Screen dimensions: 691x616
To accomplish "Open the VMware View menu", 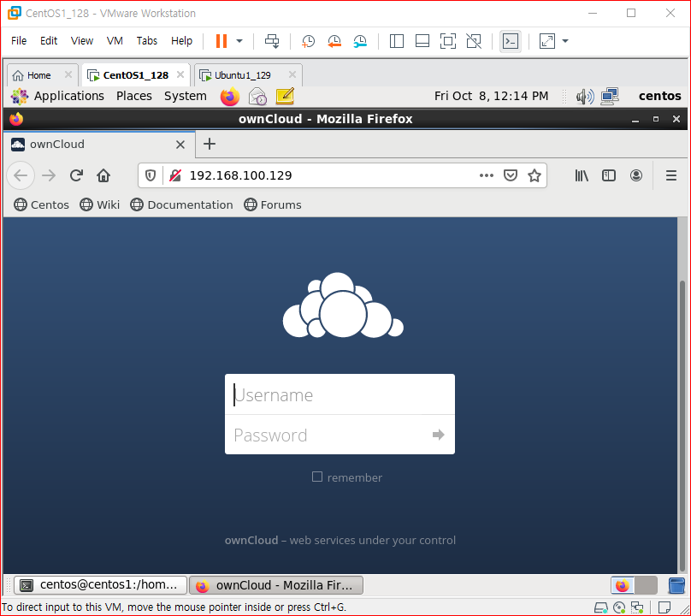I will click(82, 40).
